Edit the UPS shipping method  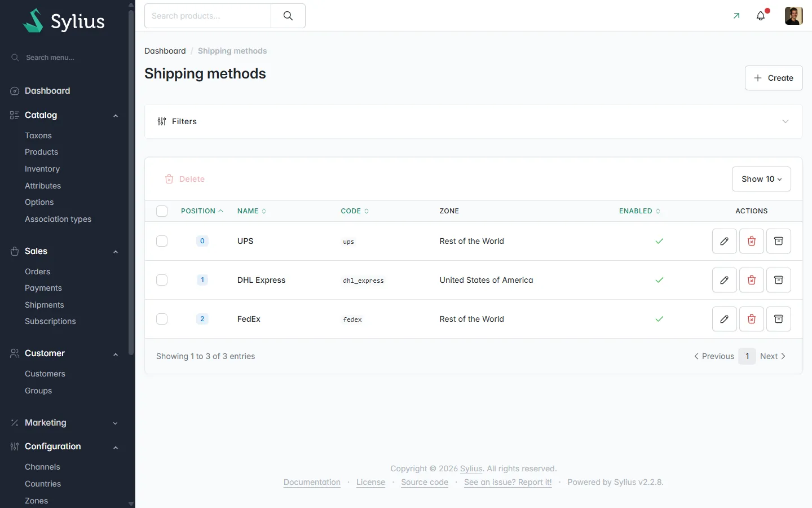(725, 241)
